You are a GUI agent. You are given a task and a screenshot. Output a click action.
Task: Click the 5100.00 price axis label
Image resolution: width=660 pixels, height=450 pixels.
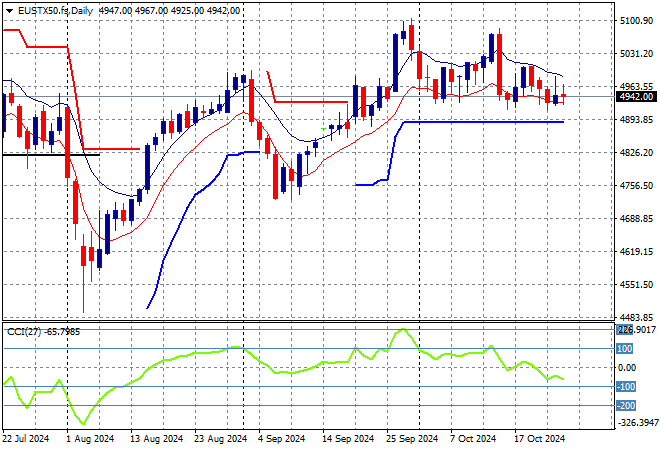tap(635, 20)
